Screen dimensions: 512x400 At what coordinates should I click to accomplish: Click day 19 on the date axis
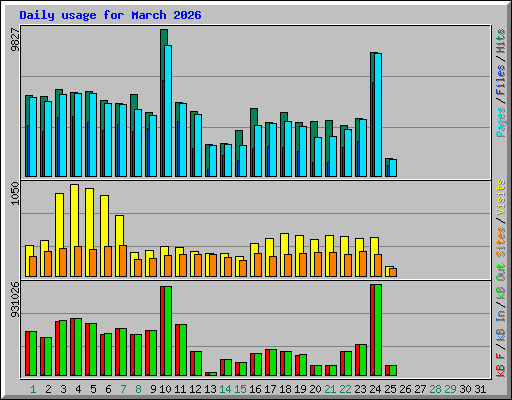[x=300, y=389]
